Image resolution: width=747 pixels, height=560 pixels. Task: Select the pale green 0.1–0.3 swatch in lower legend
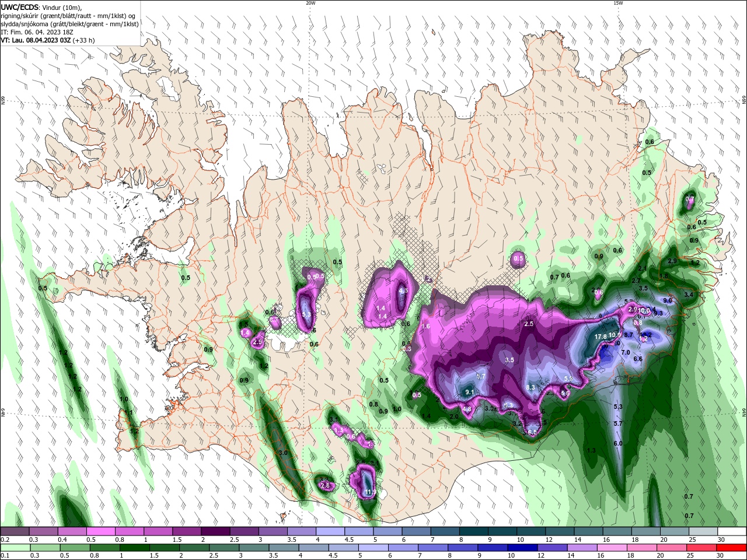[15, 548]
